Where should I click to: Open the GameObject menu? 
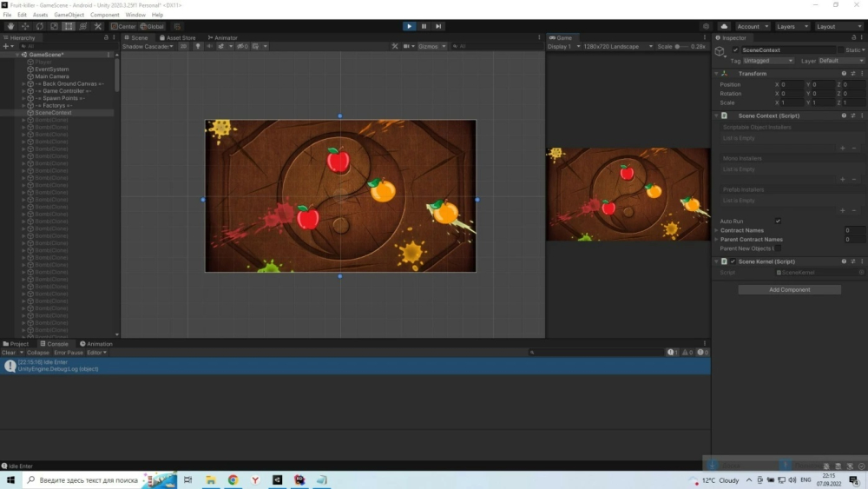(x=69, y=15)
